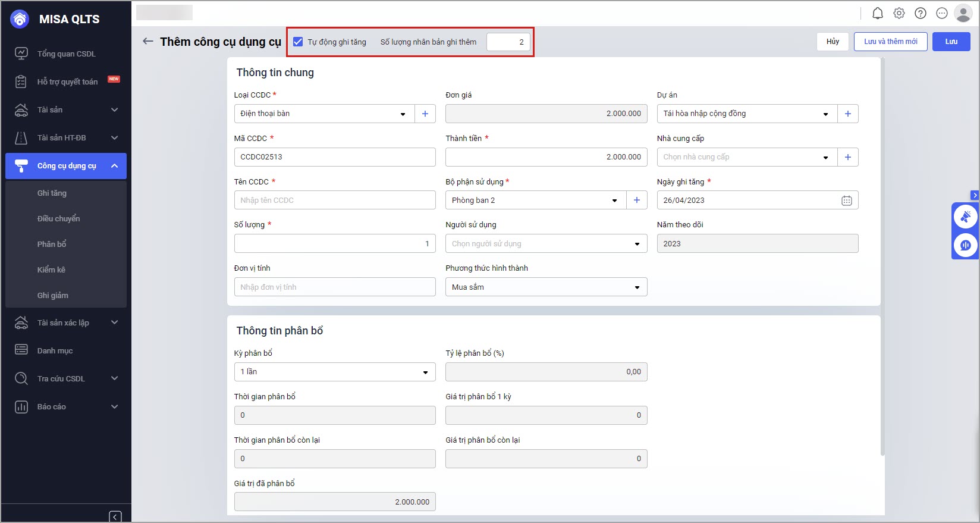Click the Tên CCDC input field
Image resolution: width=980 pixels, height=523 pixels.
tap(334, 201)
